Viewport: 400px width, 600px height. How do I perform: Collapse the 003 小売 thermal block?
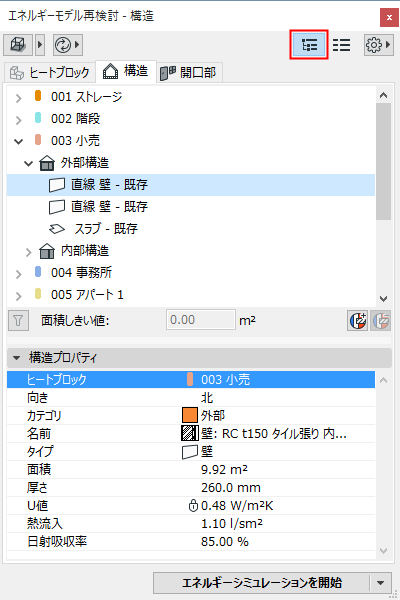pyautogui.click(x=18, y=142)
